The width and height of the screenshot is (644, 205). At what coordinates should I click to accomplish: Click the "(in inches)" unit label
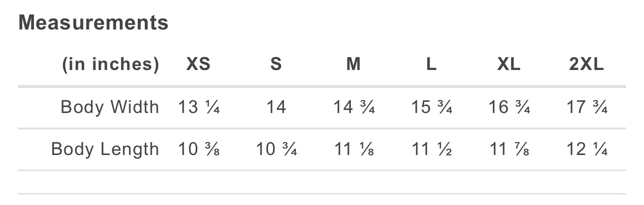point(110,64)
